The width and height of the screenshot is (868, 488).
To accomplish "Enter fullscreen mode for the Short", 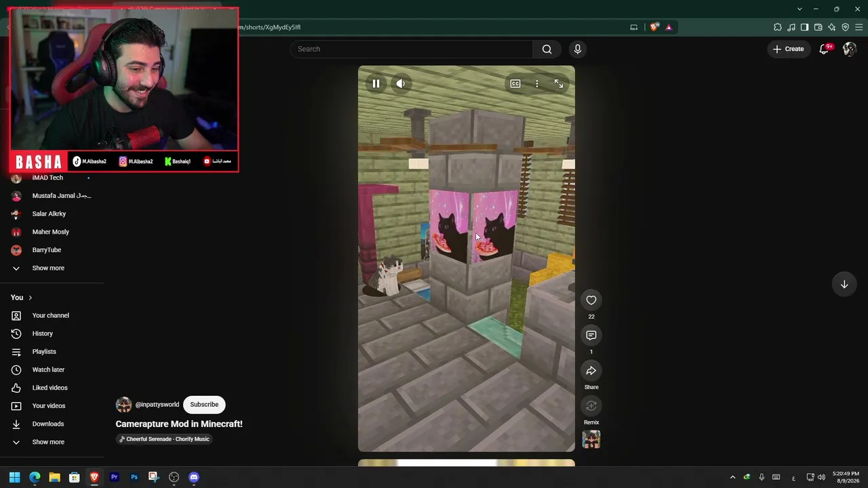I will point(559,83).
